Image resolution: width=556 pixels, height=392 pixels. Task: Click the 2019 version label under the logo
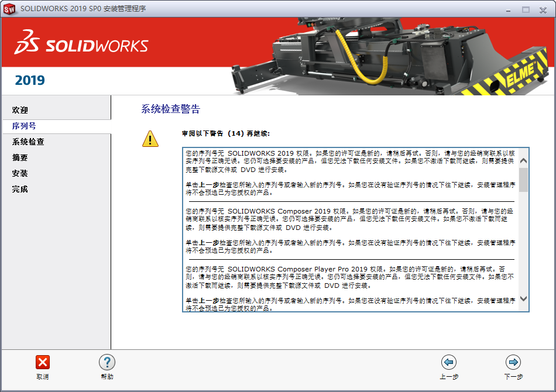pos(30,81)
